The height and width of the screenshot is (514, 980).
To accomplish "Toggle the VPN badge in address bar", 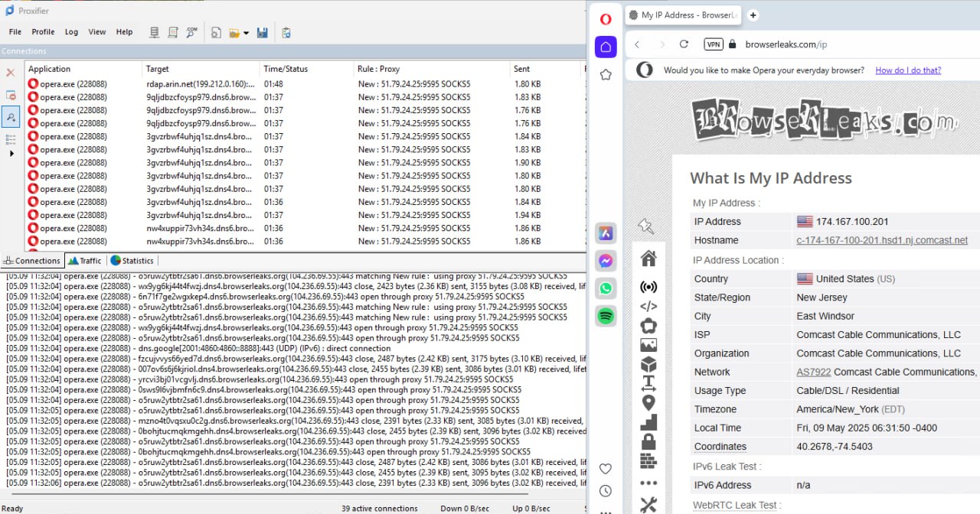I will tap(713, 44).
